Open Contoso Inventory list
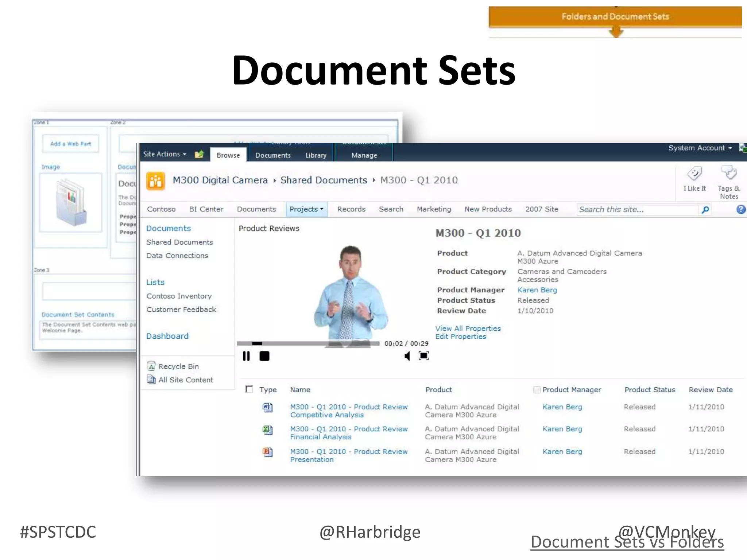 179,296
